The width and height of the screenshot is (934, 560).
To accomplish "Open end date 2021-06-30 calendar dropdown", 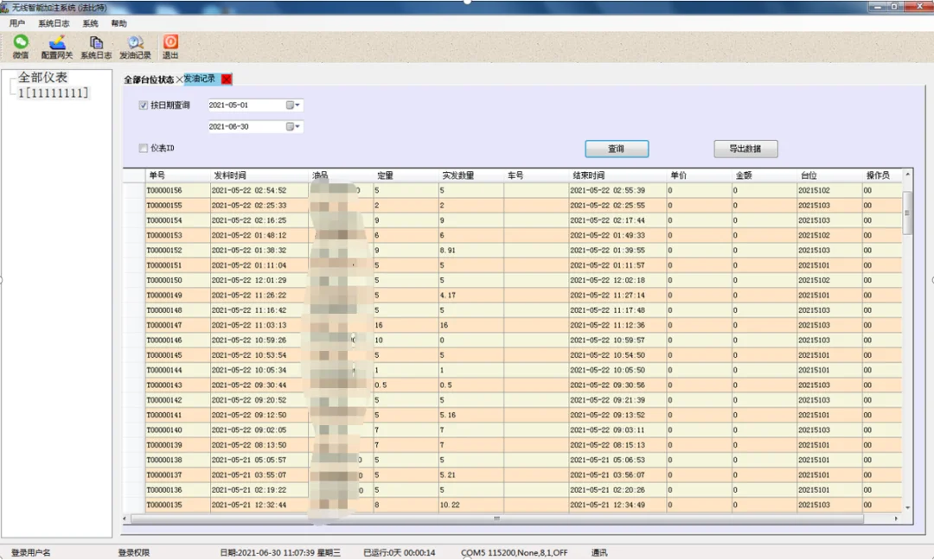I will (292, 127).
